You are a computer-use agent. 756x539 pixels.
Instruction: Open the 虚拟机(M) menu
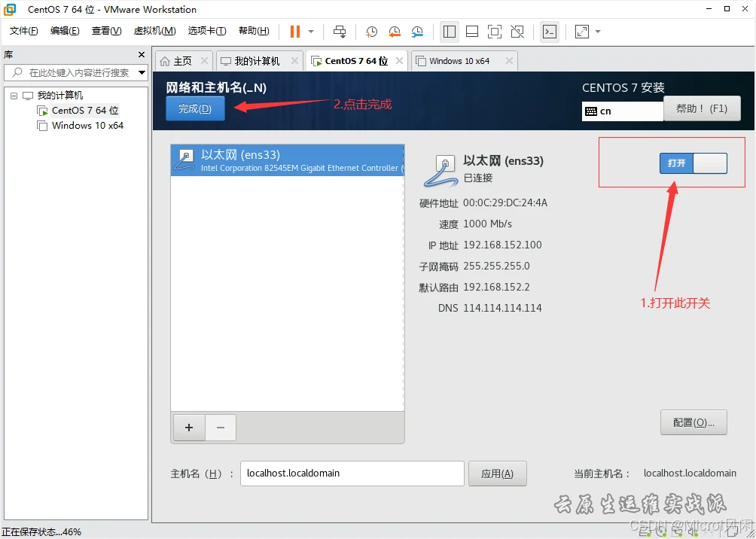(x=155, y=31)
